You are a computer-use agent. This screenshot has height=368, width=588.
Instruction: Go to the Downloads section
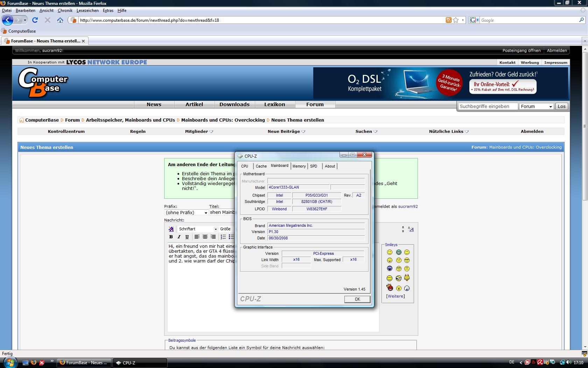pos(234,104)
